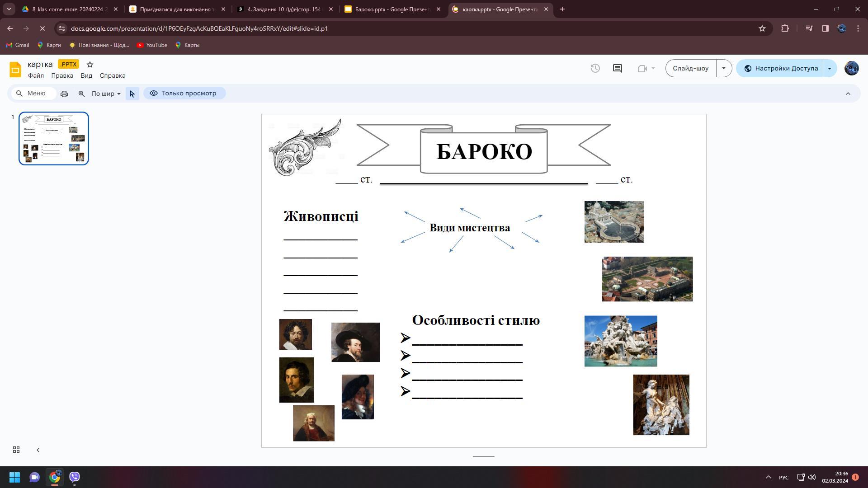The height and width of the screenshot is (488, 868).
Task: Open Нові знання bookmark
Action: 99,45
